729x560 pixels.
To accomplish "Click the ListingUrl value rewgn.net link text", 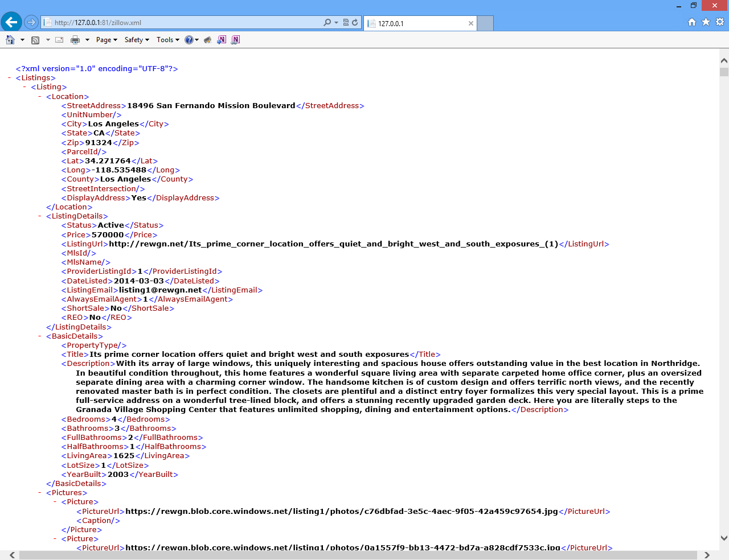I will tap(333, 244).
